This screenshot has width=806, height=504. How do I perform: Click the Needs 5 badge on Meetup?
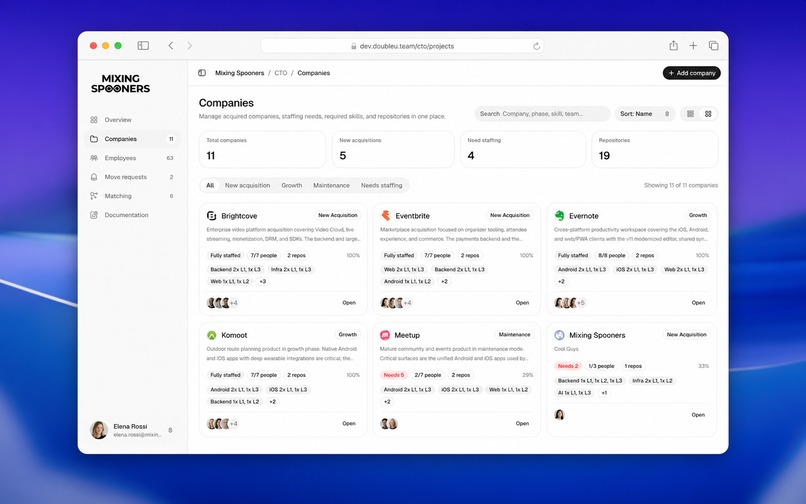tap(394, 375)
